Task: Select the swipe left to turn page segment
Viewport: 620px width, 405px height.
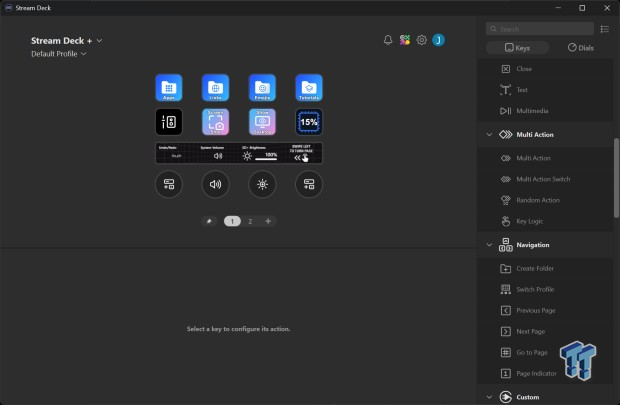Action: pyautogui.click(x=301, y=153)
